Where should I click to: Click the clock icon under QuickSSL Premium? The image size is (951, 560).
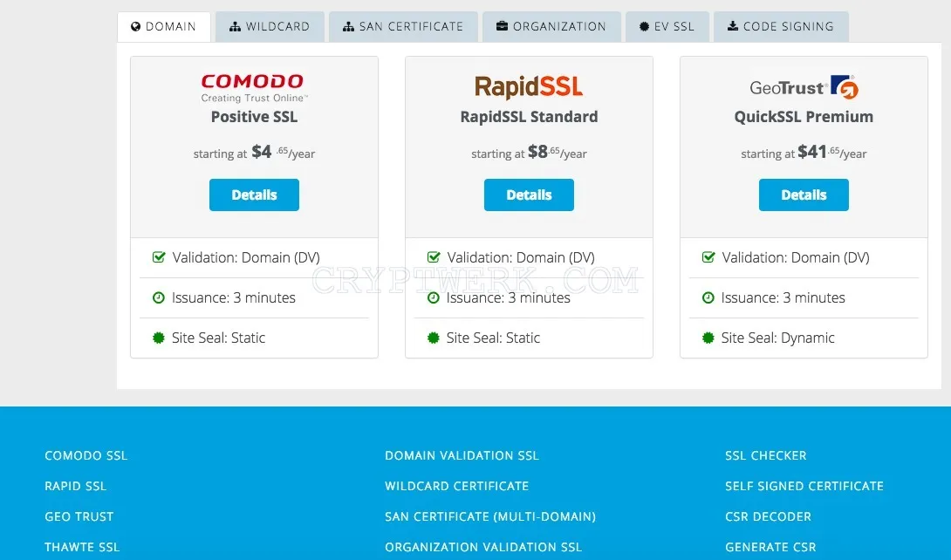[708, 297]
